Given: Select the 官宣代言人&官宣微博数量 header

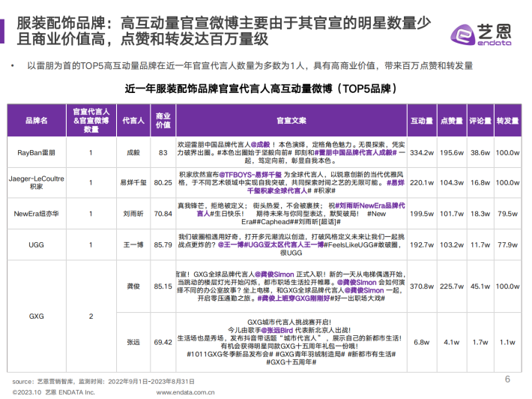Looking at the screenshot, I should click(x=91, y=121).
